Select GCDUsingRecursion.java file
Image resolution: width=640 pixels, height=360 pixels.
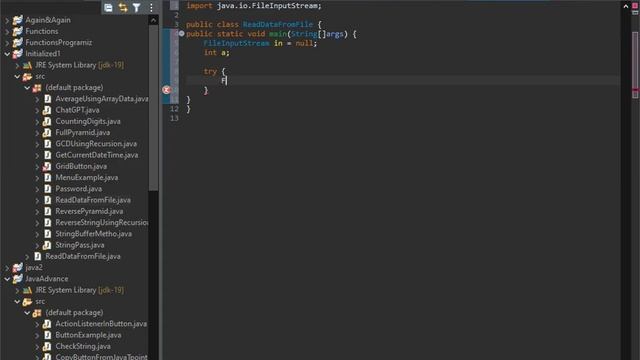coord(96,144)
